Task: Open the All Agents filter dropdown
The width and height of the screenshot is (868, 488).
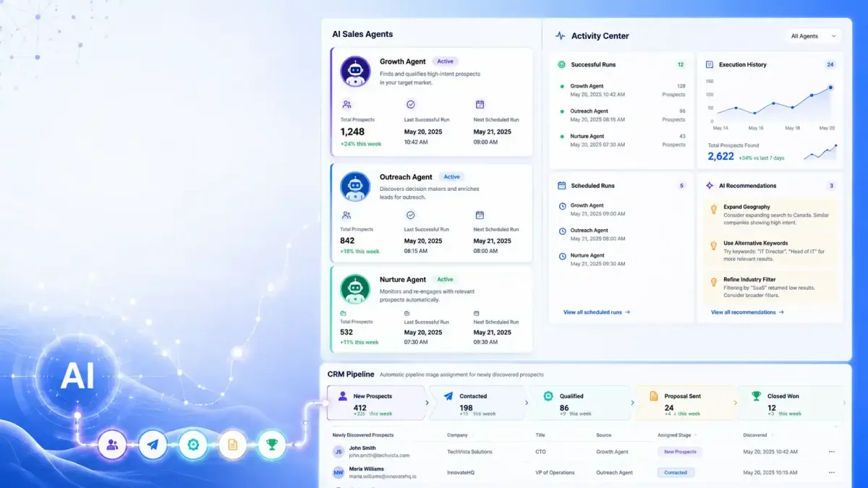Action: tap(813, 36)
